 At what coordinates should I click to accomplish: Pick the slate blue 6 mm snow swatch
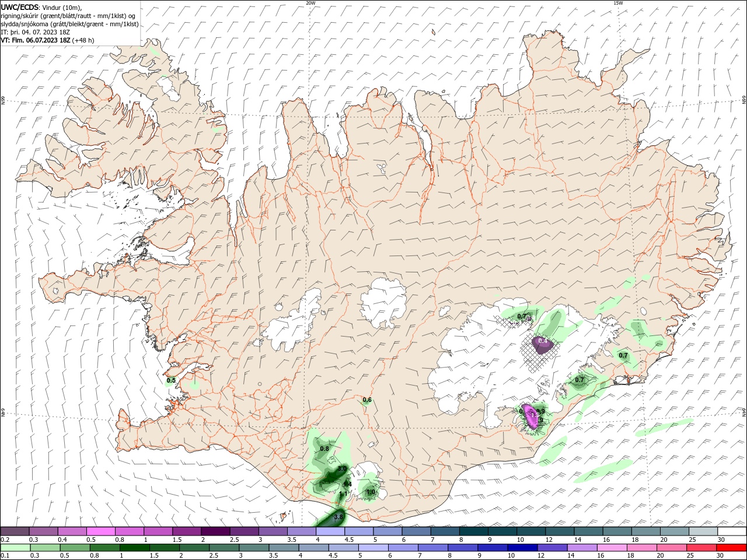tap(417, 531)
